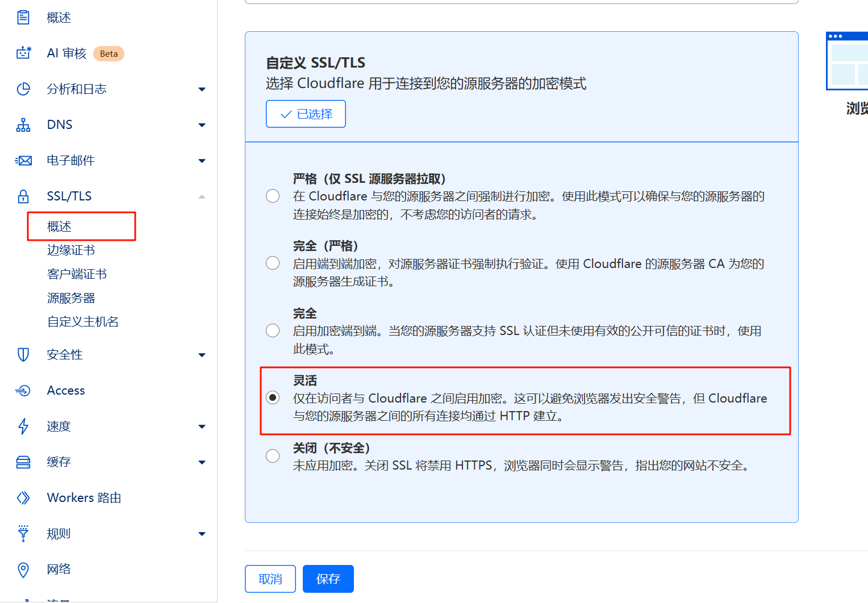Expand the 安全性 menu arrow
The width and height of the screenshot is (868, 603).
(202, 355)
